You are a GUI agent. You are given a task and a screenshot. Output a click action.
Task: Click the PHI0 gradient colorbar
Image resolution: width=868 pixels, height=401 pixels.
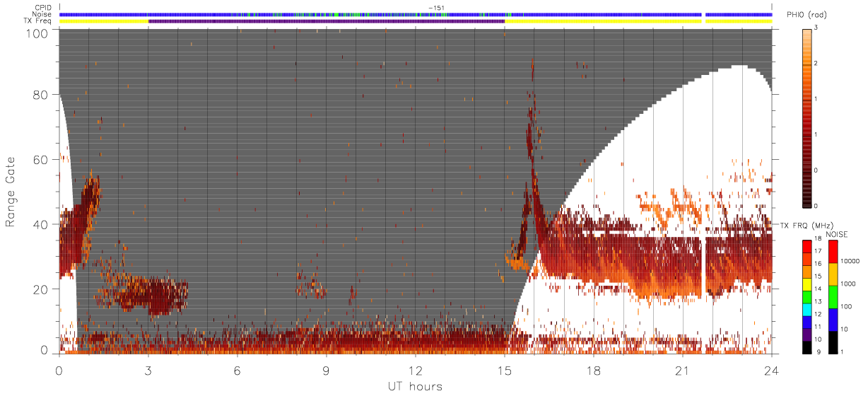(807, 117)
